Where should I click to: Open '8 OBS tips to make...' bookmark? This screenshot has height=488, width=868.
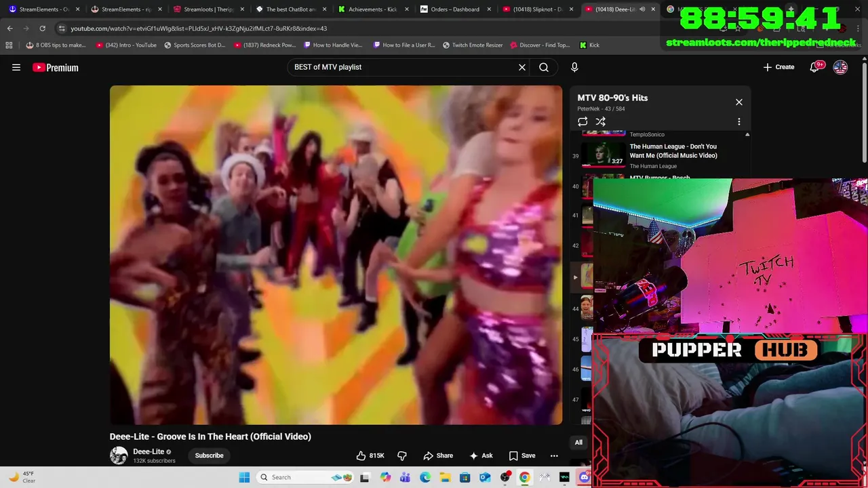56,45
